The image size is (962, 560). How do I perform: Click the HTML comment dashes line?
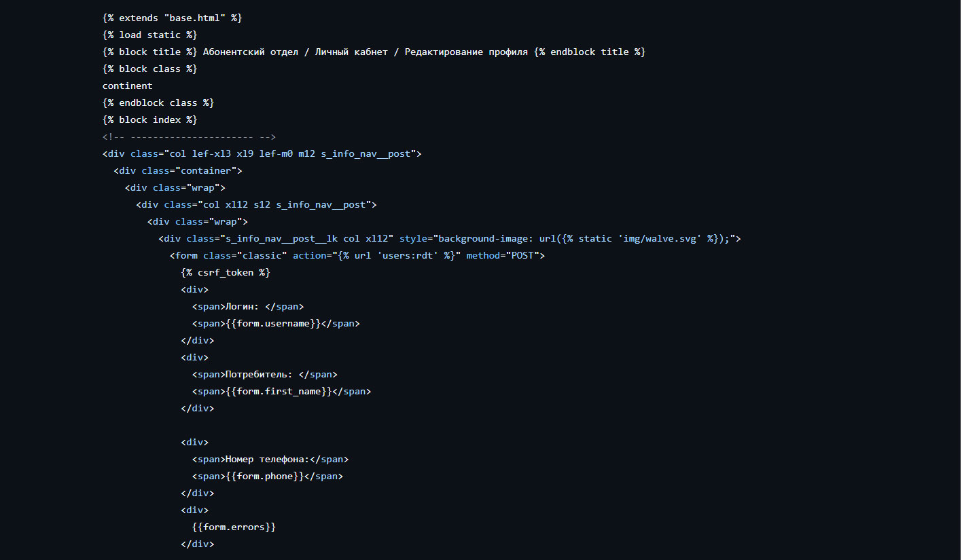point(189,136)
